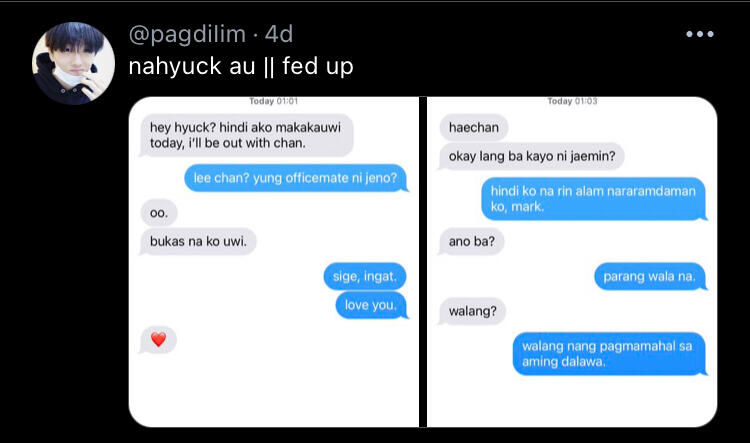This screenshot has width=750, height=443.
Task: Open the three-dot more options menu
Action: [x=700, y=34]
